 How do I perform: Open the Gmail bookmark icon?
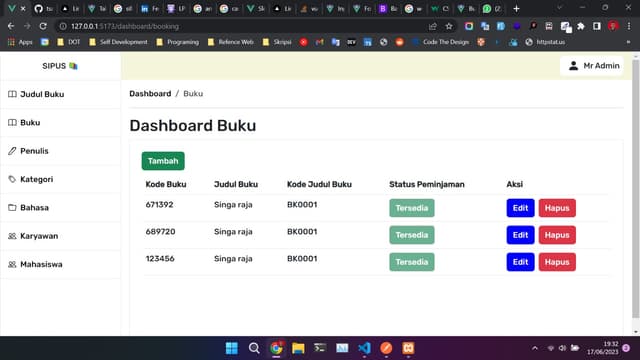click(x=320, y=42)
